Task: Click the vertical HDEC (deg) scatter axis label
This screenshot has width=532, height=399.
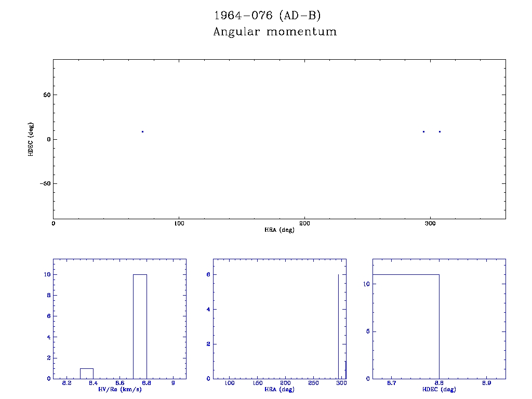Action: pos(31,139)
